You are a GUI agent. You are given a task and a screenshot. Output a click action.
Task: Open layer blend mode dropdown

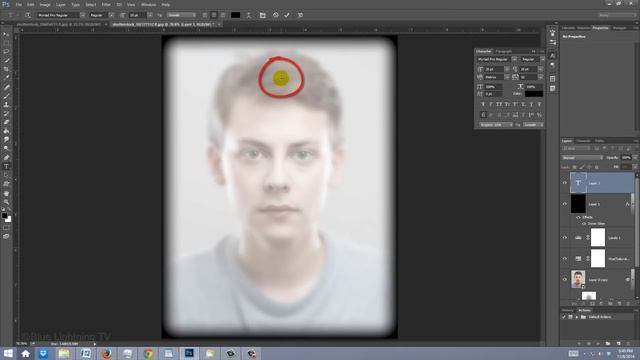click(x=582, y=158)
